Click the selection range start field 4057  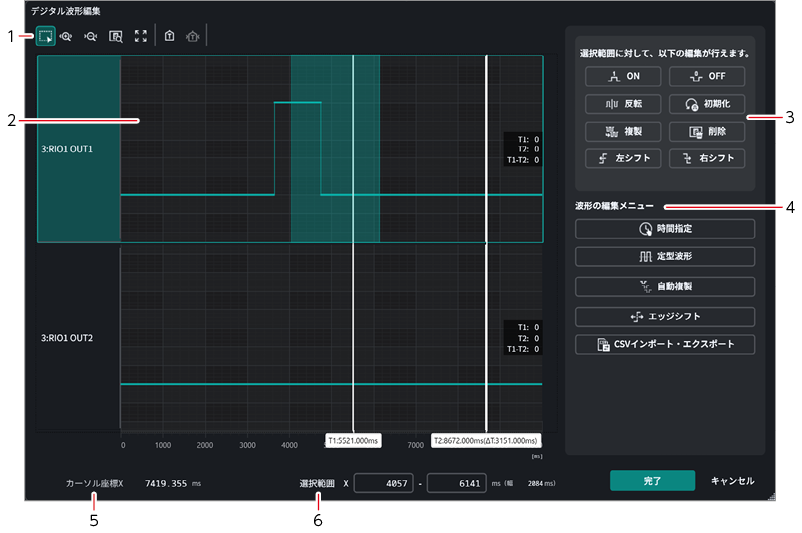coord(383,483)
